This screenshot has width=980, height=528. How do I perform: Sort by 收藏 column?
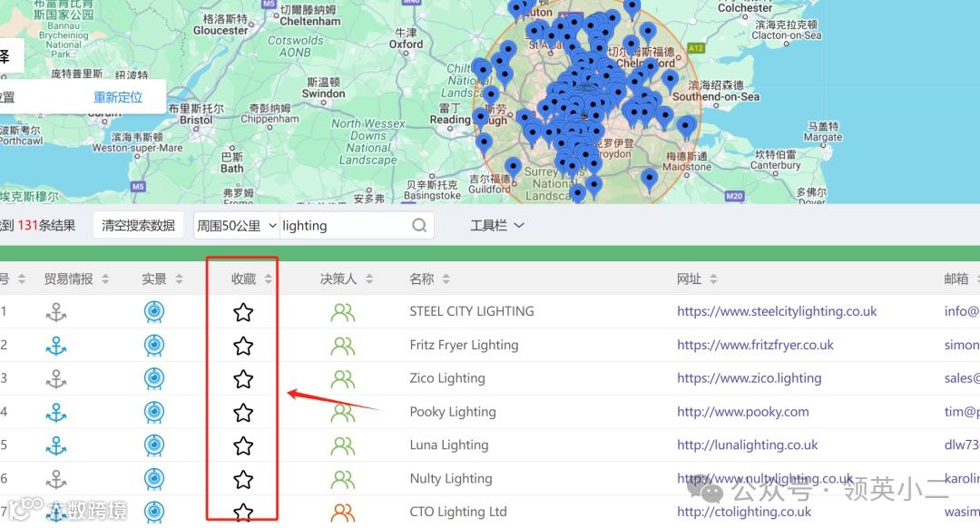(x=268, y=279)
